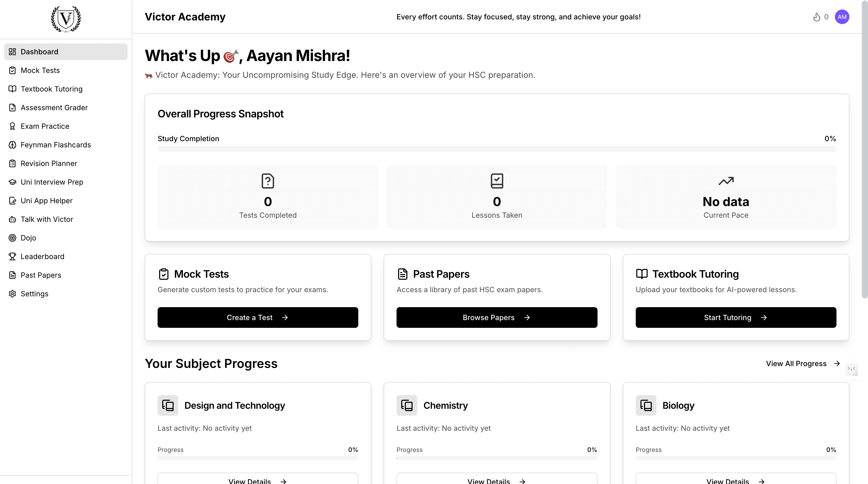
Task: Click the Tests Completed question-file icon
Action: click(x=268, y=181)
